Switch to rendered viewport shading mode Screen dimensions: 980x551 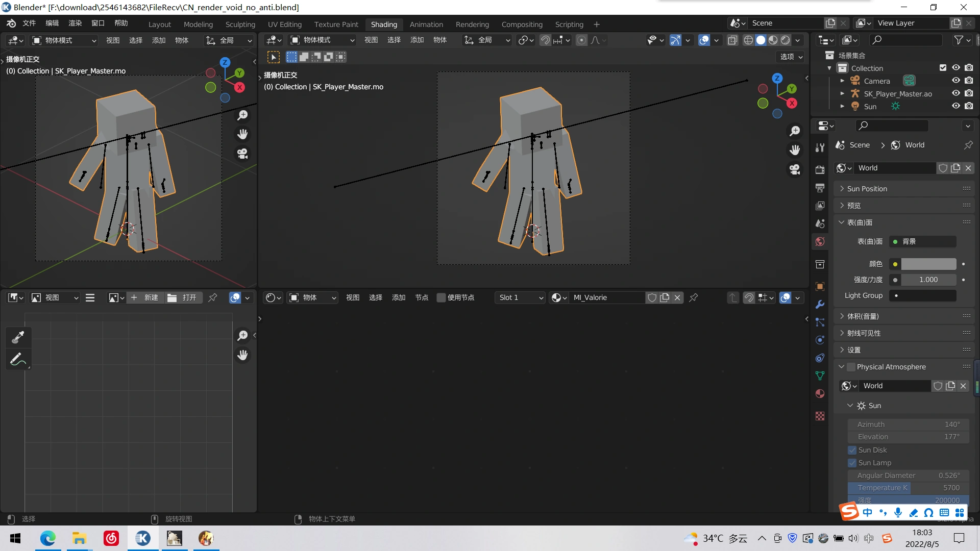(x=786, y=40)
